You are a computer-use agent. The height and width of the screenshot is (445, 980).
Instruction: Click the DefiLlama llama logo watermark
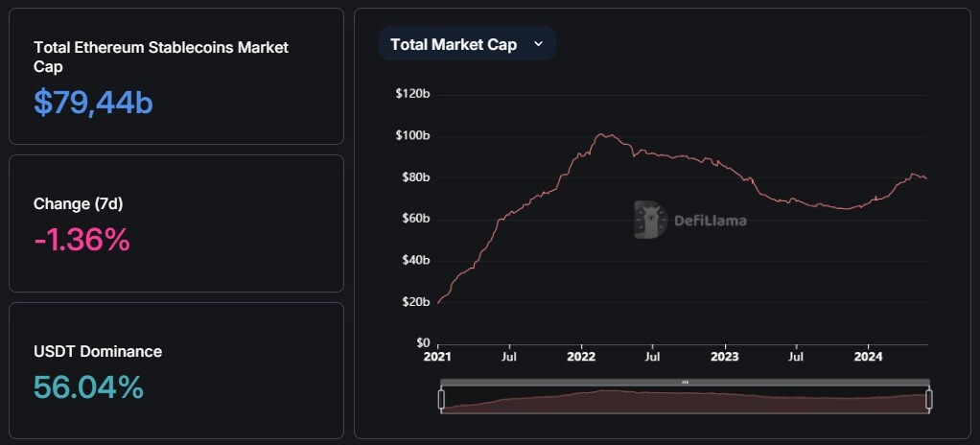coord(650,220)
